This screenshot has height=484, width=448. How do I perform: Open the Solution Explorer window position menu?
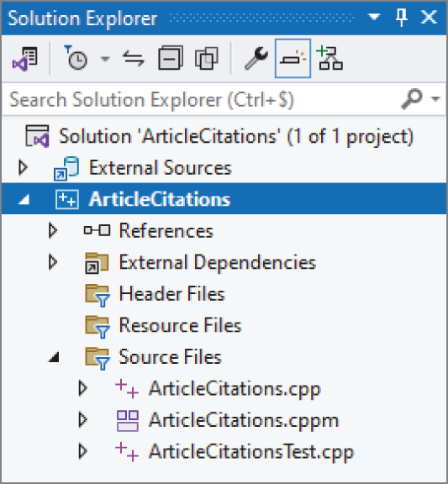pos(374,17)
